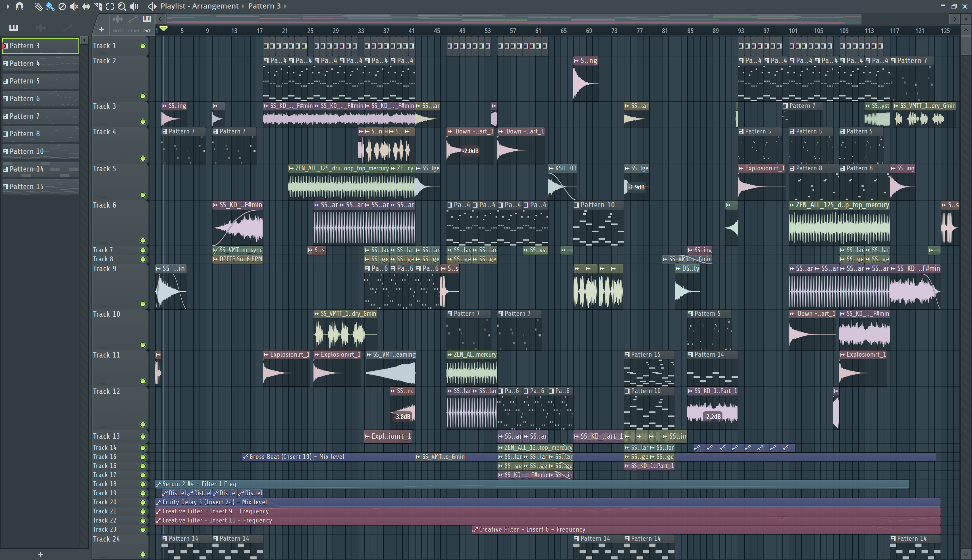Image resolution: width=972 pixels, height=560 pixels.
Task: Select Serum 2 #4 Filter 1 Freq clip
Action: 532,484
